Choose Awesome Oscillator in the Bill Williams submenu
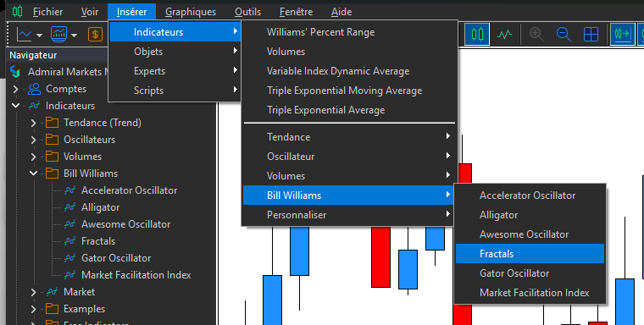 pyautogui.click(x=530, y=234)
